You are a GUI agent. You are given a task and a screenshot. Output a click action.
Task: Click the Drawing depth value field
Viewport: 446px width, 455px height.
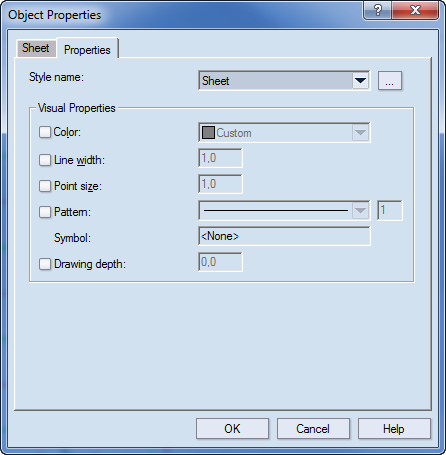point(220,262)
